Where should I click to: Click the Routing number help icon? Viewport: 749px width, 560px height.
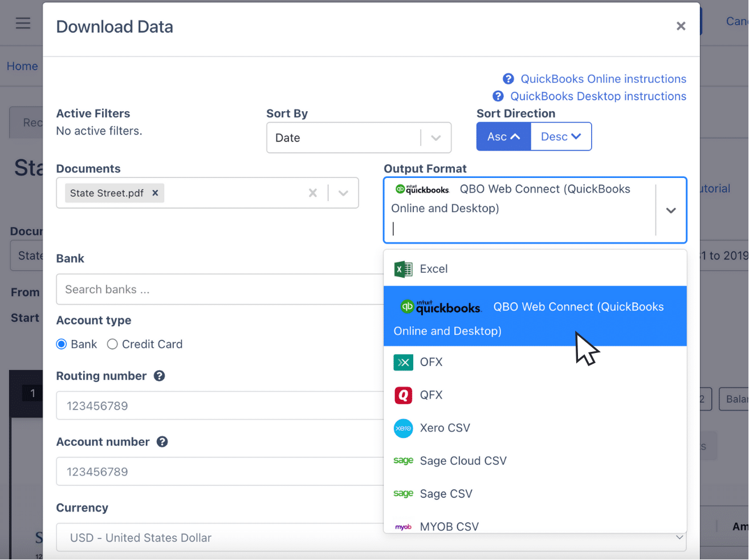(160, 376)
